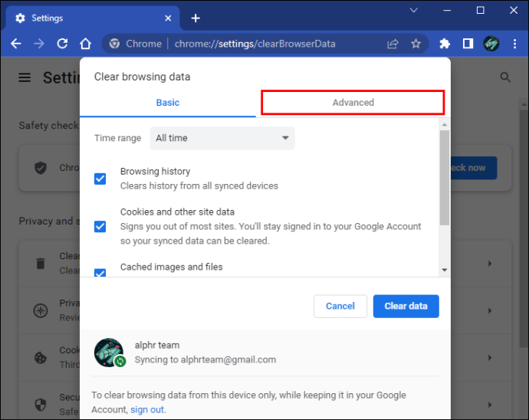Close the Settings tab
The image size is (529, 420).
click(168, 18)
